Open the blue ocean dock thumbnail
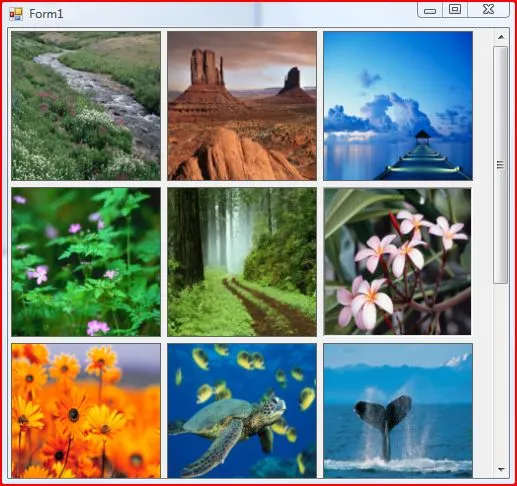This screenshot has width=517, height=486. pyautogui.click(x=398, y=106)
